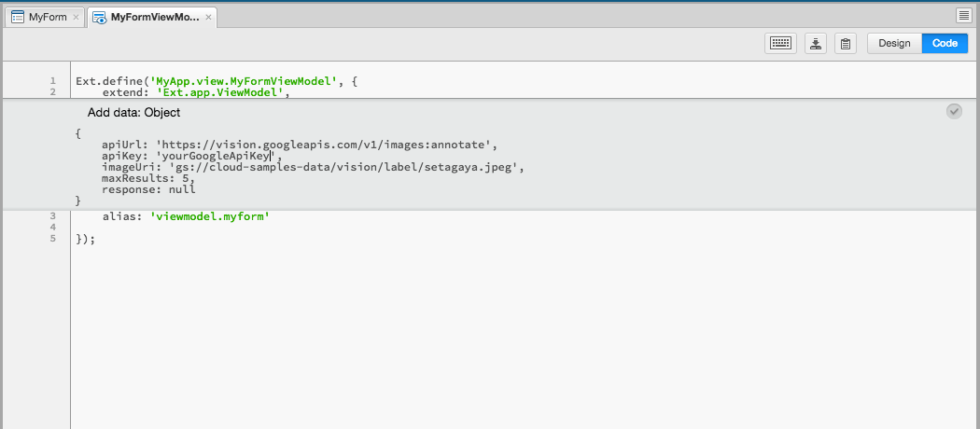980x429 pixels.
Task: Close the MyFormViewModel tab
Action: pos(209,18)
